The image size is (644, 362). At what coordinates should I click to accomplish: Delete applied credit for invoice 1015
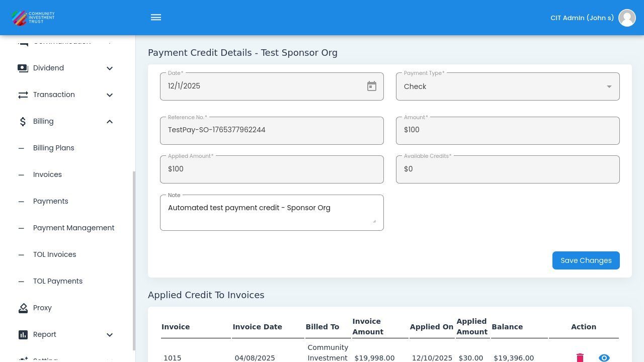click(580, 357)
